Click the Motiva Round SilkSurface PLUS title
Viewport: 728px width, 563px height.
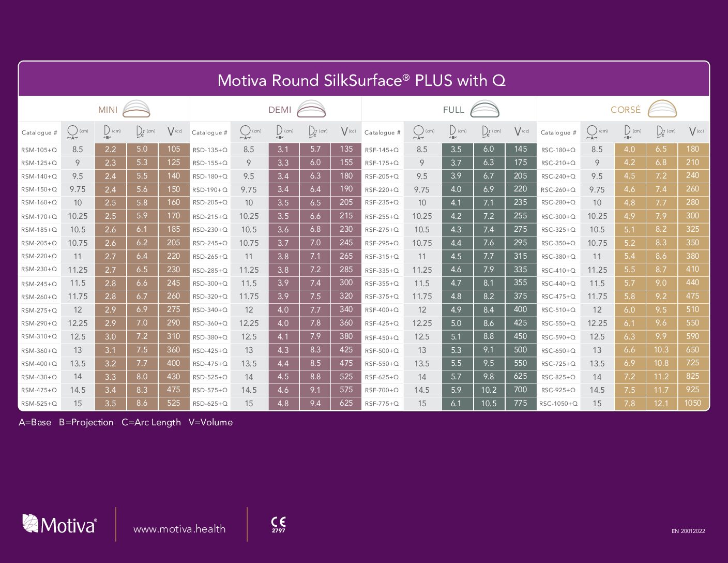(x=361, y=80)
